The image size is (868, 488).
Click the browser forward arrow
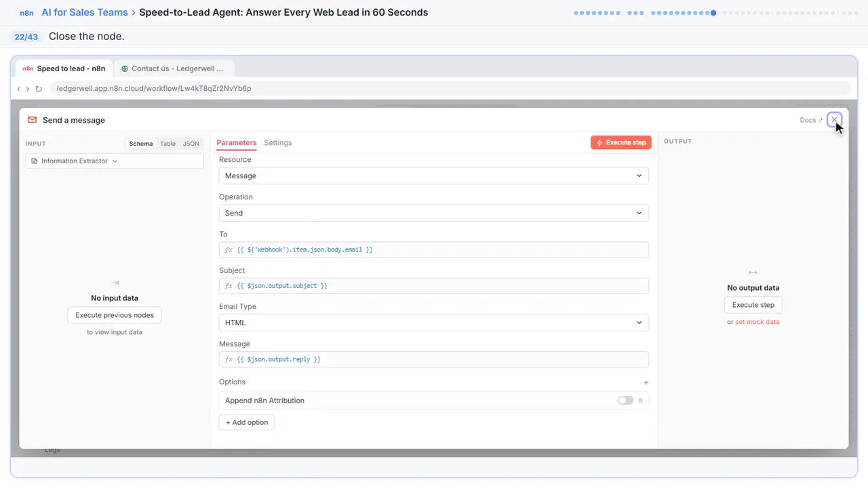(28, 89)
